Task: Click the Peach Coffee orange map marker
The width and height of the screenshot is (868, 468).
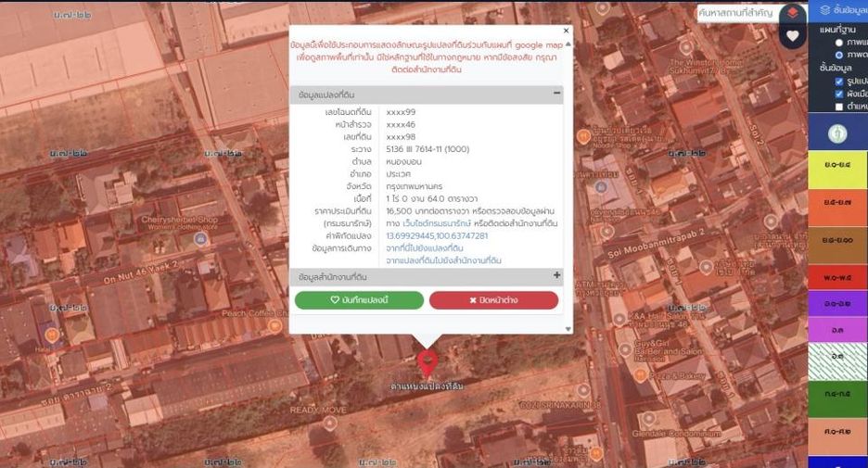Action: tap(274, 326)
